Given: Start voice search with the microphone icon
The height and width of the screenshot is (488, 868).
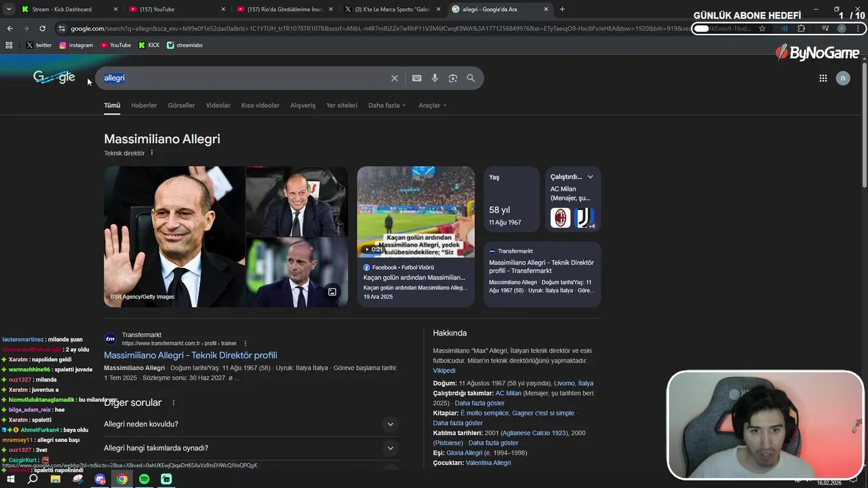Looking at the screenshot, I should [x=435, y=78].
